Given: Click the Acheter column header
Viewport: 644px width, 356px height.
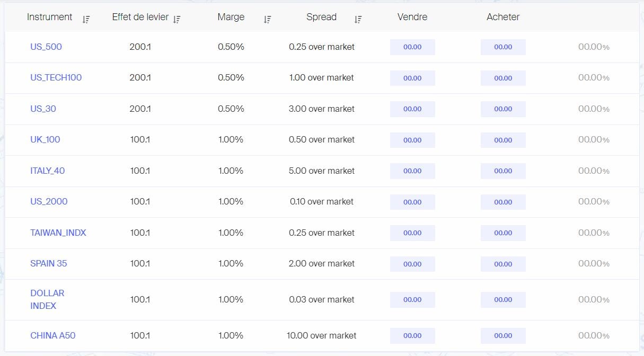Looking at the screenshot, I should pyautogui.click(x=503, y=17).
